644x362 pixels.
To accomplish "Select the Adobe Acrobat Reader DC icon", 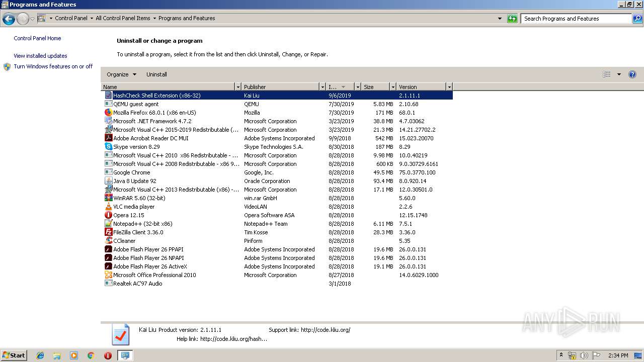I will (x=108, y=138).
